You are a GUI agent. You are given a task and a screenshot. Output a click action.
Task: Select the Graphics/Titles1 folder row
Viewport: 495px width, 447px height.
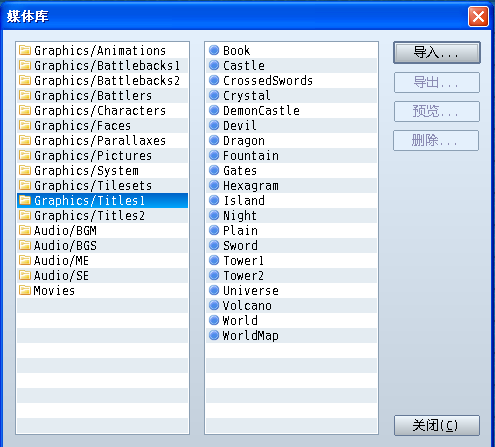(102, 200)
